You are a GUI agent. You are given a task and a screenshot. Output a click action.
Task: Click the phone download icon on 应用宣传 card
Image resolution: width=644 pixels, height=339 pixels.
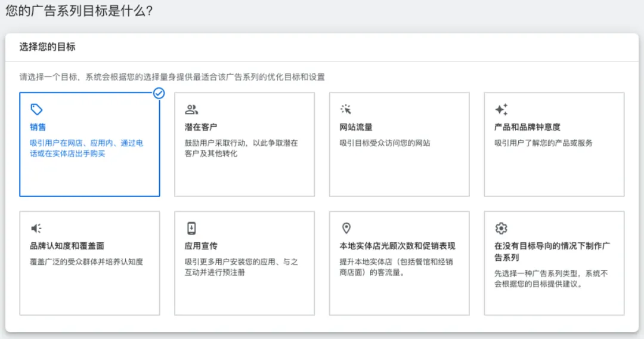coord(191,228)
